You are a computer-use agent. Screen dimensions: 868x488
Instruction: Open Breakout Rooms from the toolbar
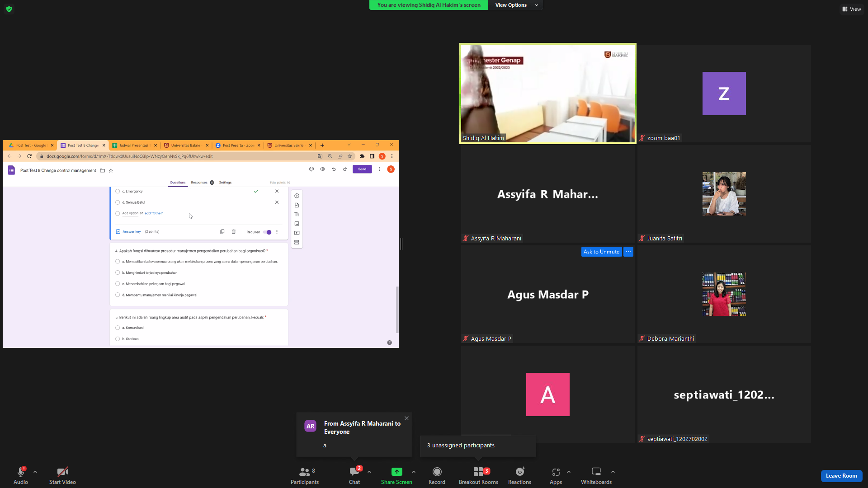coord(478,475)
